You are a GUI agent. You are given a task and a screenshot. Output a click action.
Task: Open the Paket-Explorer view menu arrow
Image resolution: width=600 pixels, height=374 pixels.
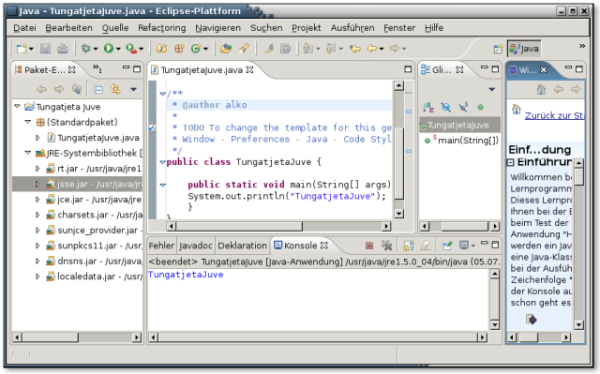pyautogui.click(x=133, y=90)
